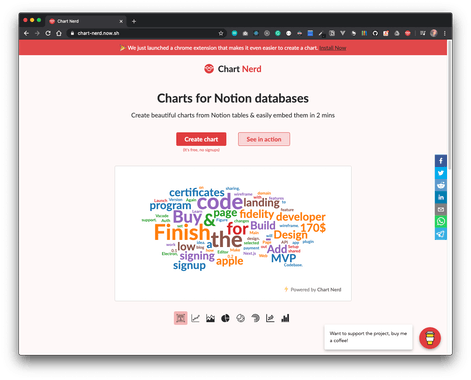
Task: Select the donut chart type icon
Action: [x=240, y=318]
